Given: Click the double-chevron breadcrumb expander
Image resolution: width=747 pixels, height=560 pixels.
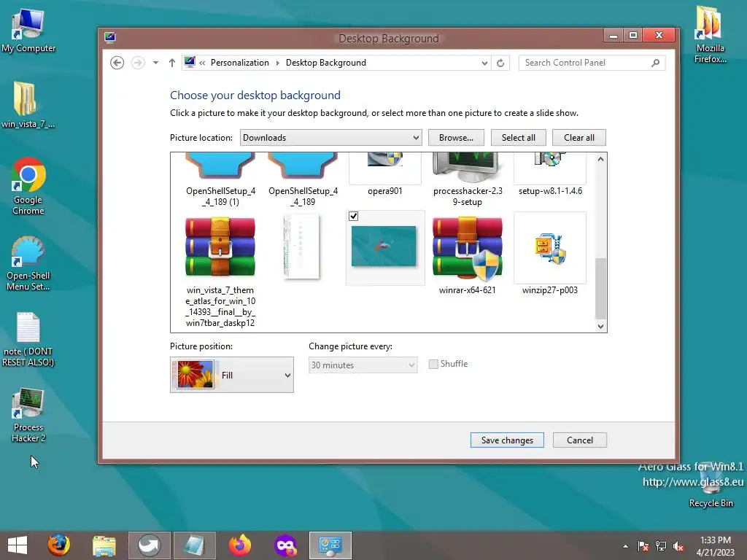Looking at the screenshot, I should (203, 63).
